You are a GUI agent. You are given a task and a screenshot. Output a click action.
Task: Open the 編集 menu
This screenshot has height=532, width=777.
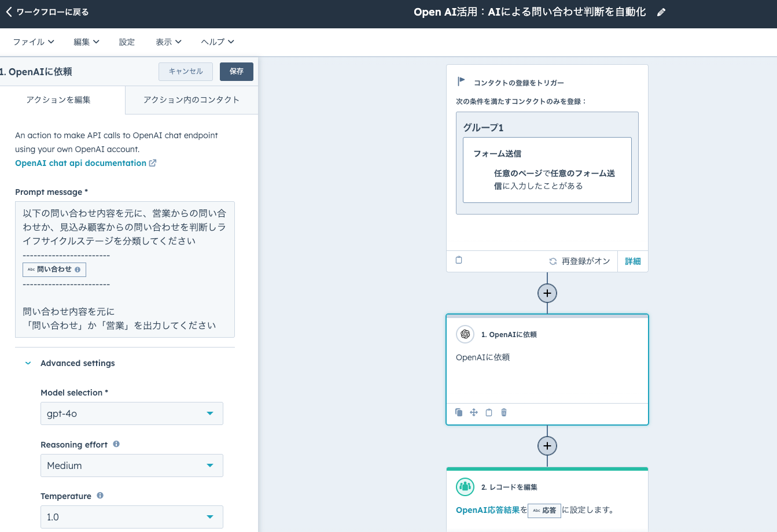pyautogui.click(x=86, y=42)
